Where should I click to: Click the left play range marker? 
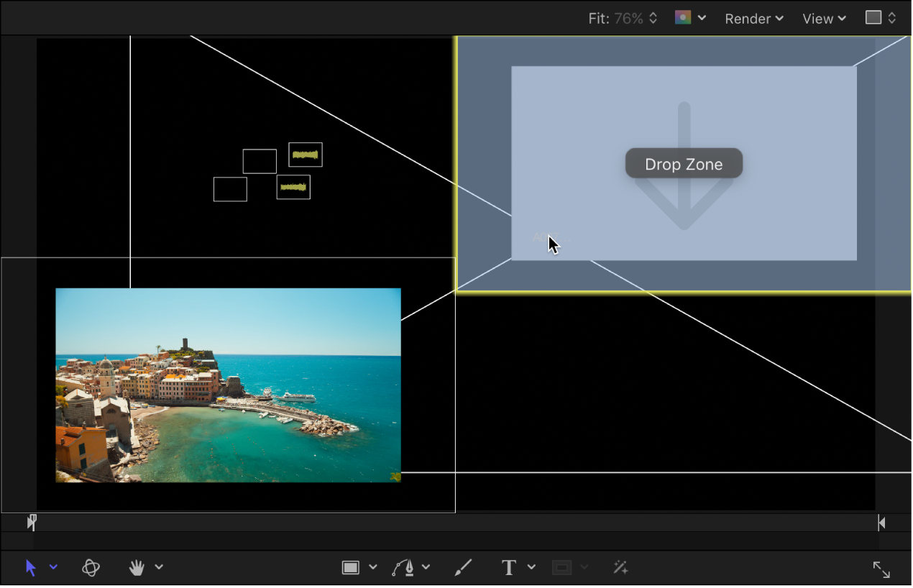pos(32,522)
